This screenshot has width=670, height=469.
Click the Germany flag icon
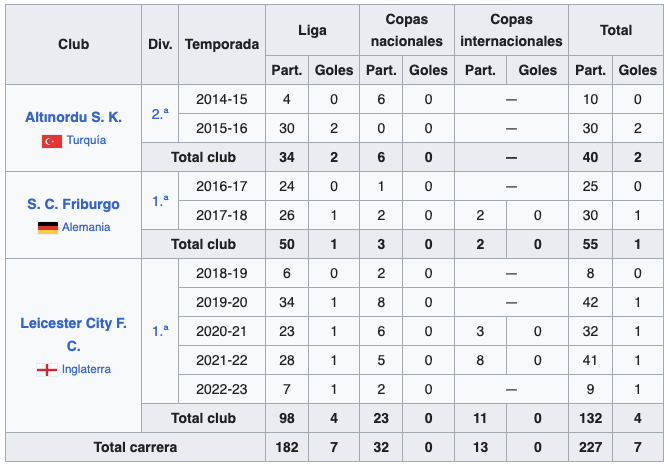[x=47, y=227]
